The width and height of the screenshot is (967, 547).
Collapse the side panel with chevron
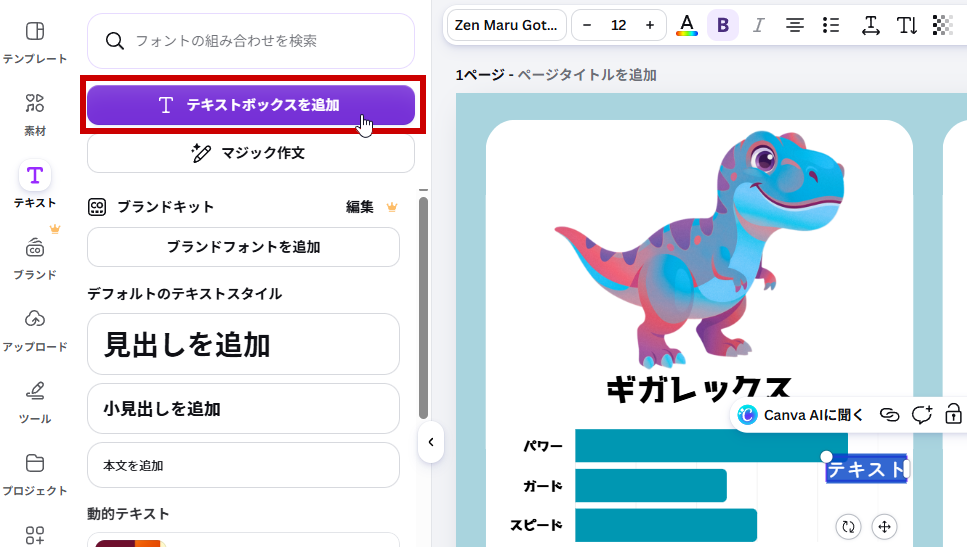tap(430, 442)
